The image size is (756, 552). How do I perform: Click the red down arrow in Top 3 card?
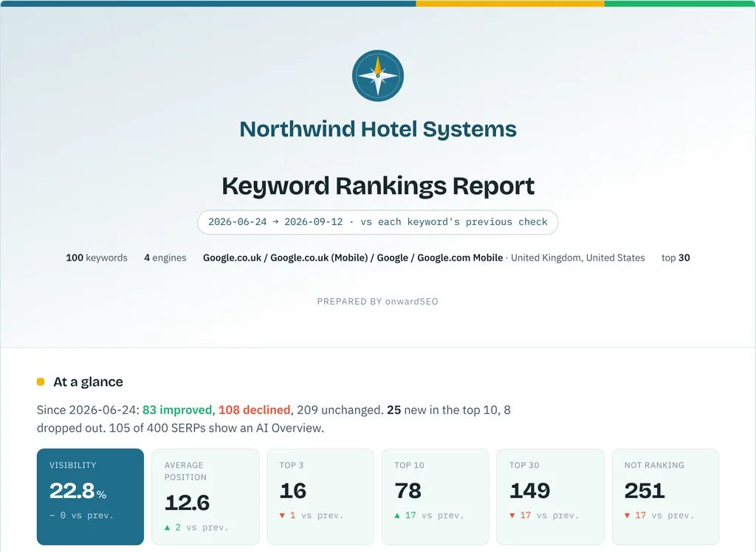282,515
